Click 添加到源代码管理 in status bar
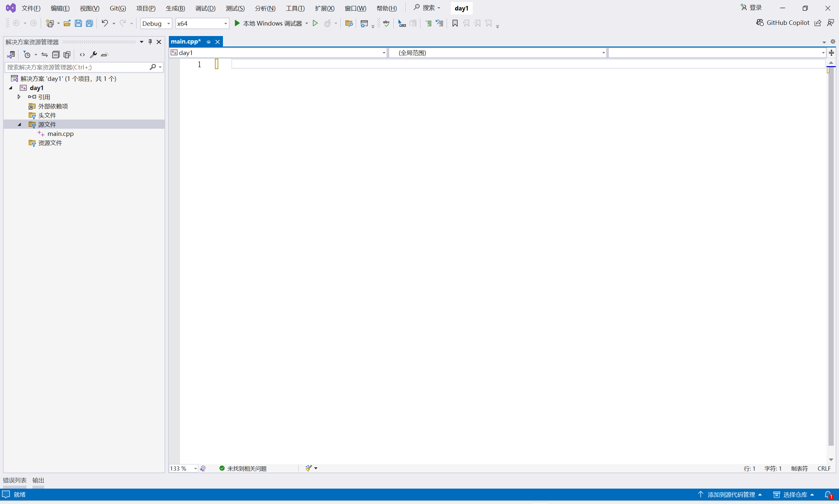This screenshot has width=839, height=504. click(x=731, y=495)
